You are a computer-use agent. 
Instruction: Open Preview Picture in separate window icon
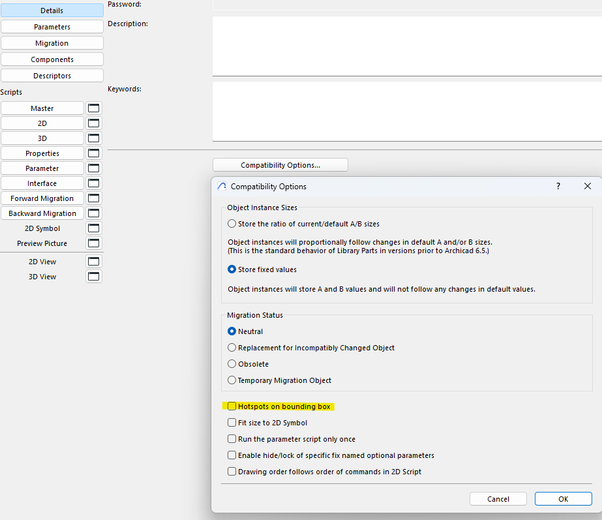pos(93,243)
